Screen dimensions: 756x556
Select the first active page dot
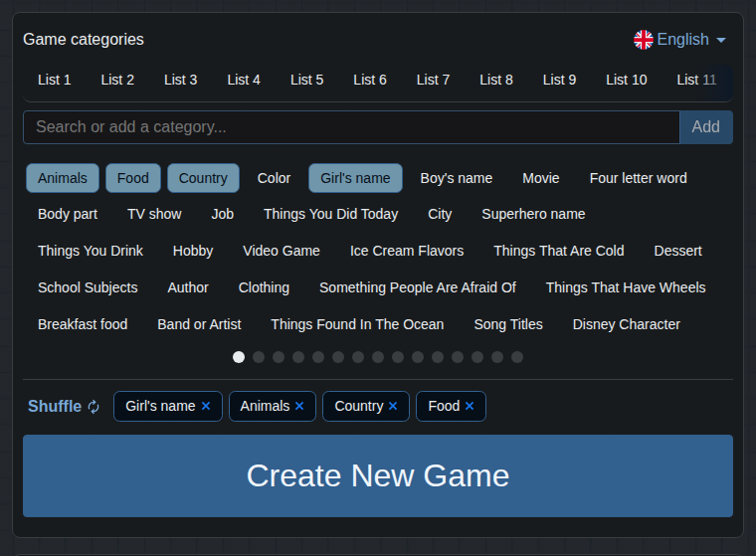coord(239,357)
